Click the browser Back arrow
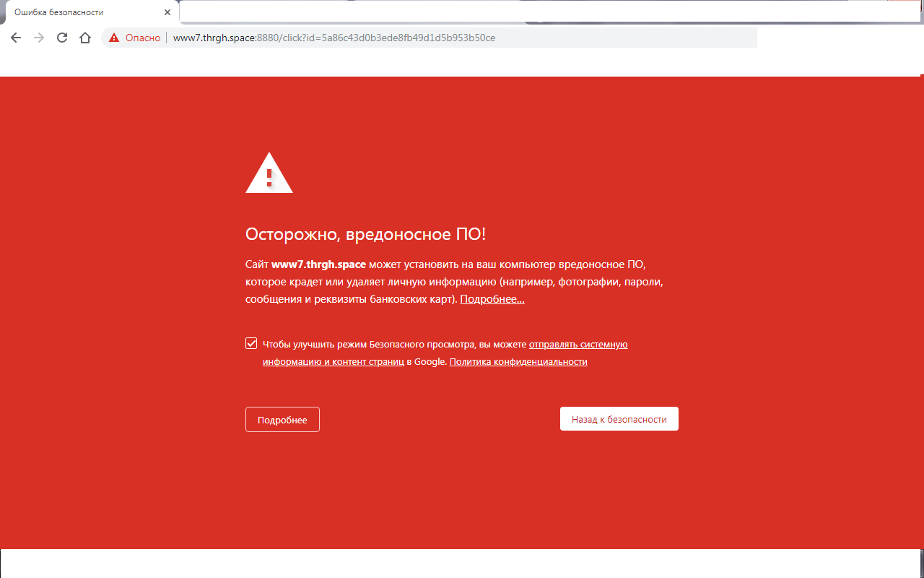924x578 pixels. pyautogui.click(x=16, y=38)
